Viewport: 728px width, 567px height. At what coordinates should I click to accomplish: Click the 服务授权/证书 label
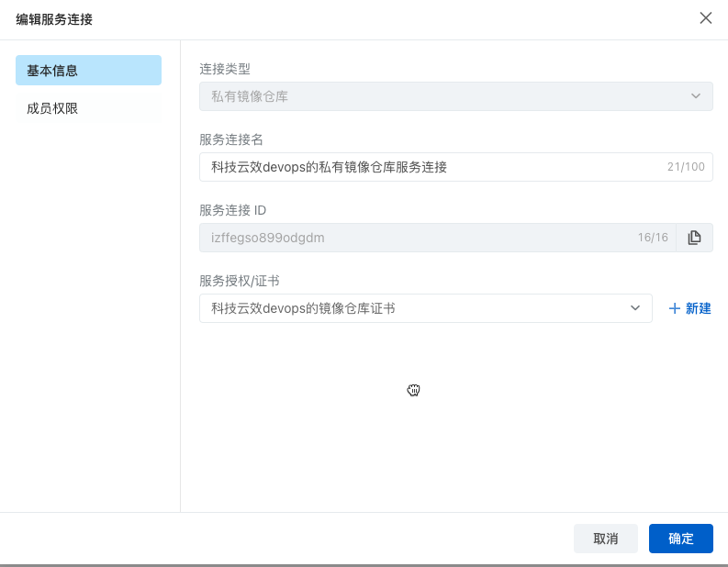pyautogui.click(x=240, y=281)
